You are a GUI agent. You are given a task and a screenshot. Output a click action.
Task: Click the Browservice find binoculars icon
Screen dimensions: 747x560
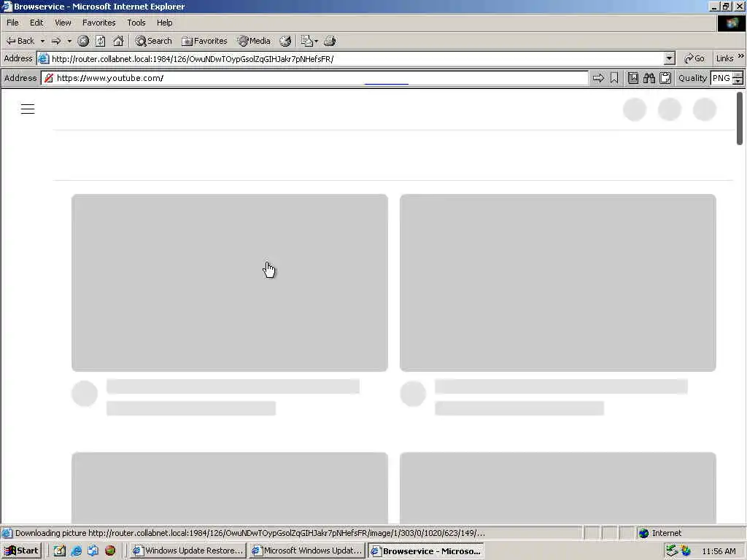[649, 78]
